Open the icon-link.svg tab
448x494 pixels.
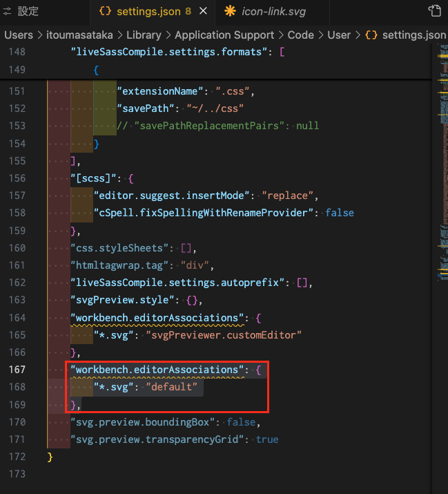pyautogui.click(x=273, y=12)
